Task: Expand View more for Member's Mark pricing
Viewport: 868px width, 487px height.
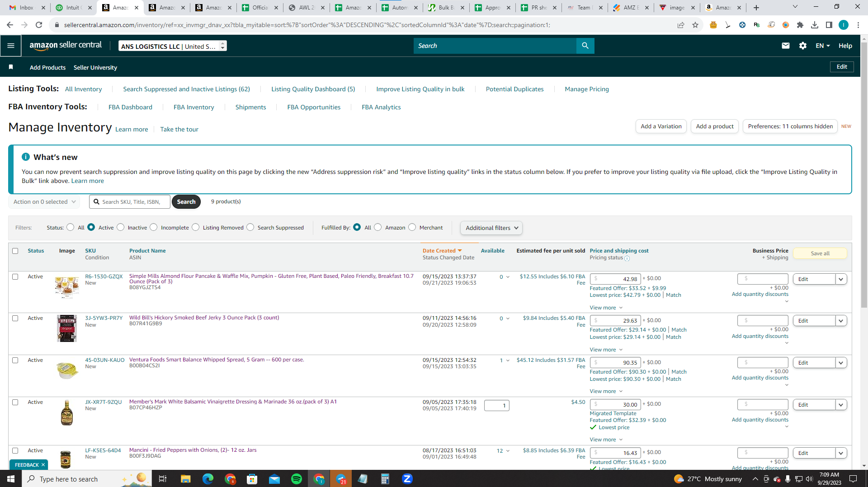Action: (x=606, y=440)
